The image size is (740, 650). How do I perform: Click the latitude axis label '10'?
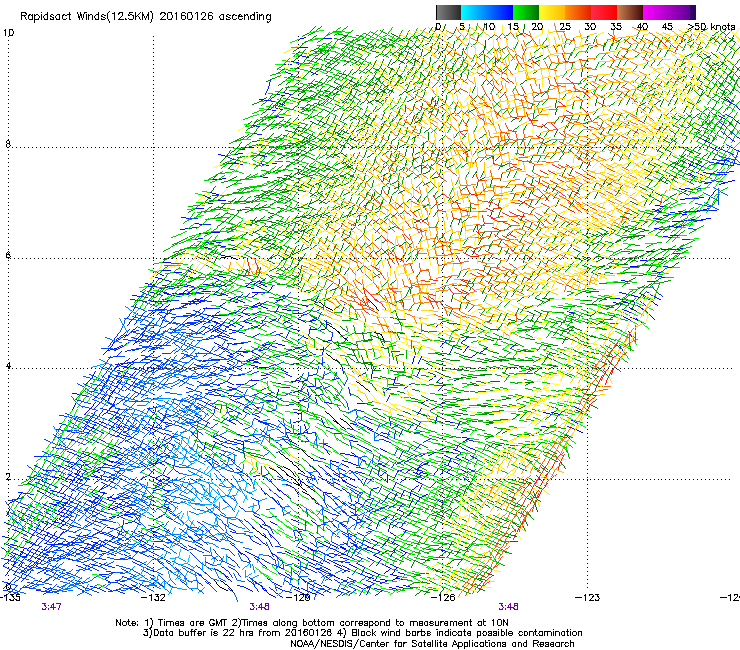coord(8,33)
